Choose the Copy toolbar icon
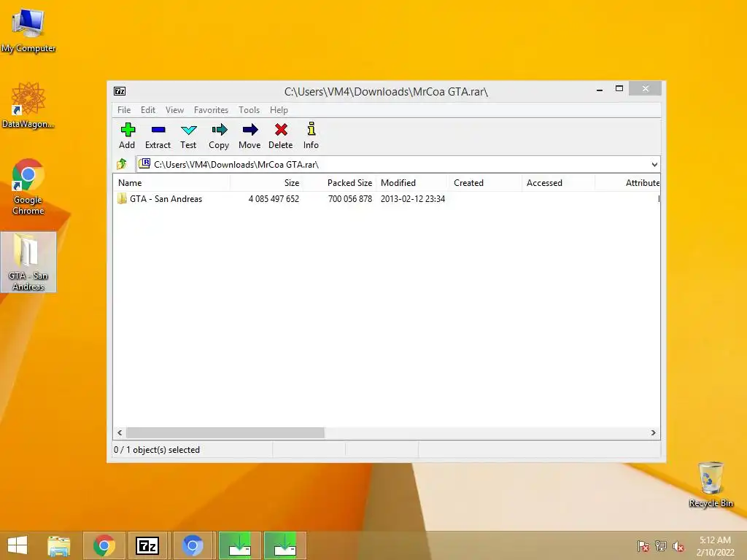This screenshot has width=747, height=560. [219, 136]
